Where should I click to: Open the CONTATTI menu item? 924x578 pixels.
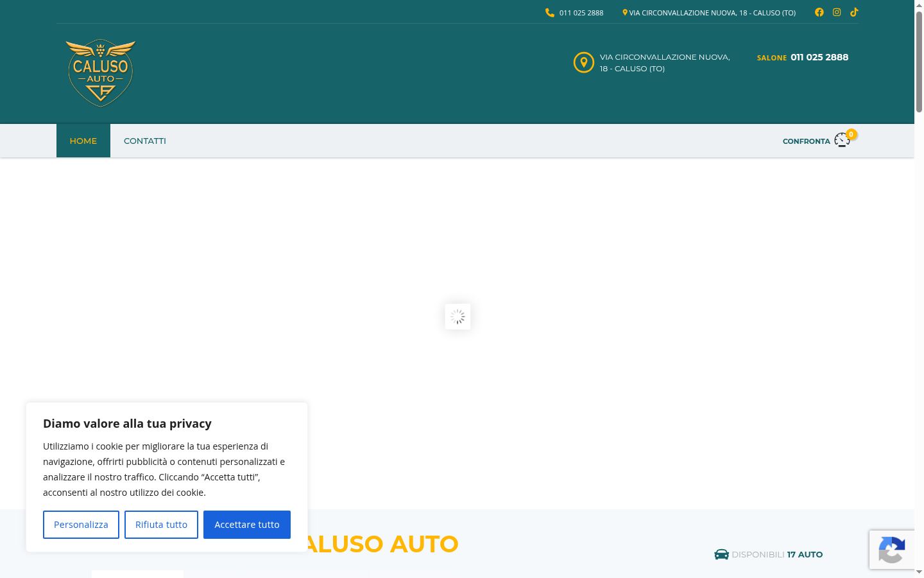tap(145, 141)
